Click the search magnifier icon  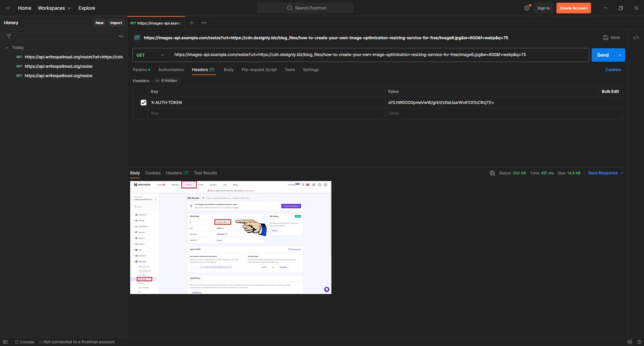[x=289, y=8]
